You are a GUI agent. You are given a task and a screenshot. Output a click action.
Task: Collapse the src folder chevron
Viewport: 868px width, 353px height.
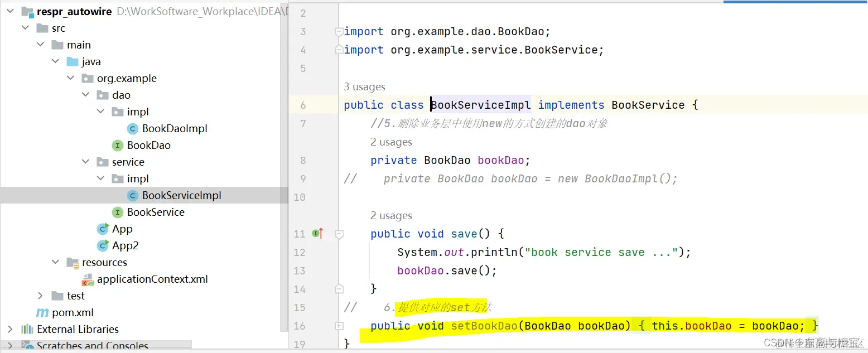(x=26, y=28)
